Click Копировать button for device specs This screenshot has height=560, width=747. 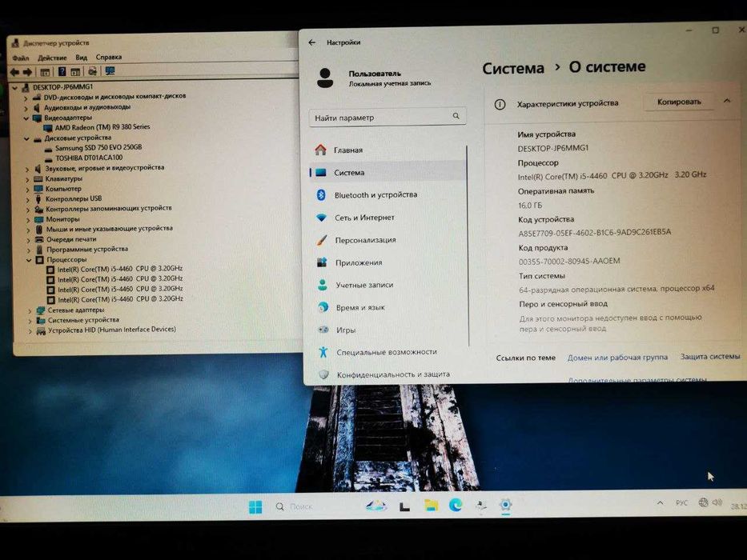pyautogui.click(x=679, y=102)
